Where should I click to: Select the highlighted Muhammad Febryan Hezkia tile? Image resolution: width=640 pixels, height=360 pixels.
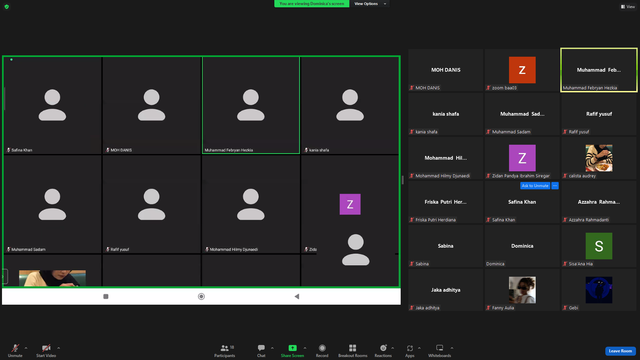pos(599,70)
